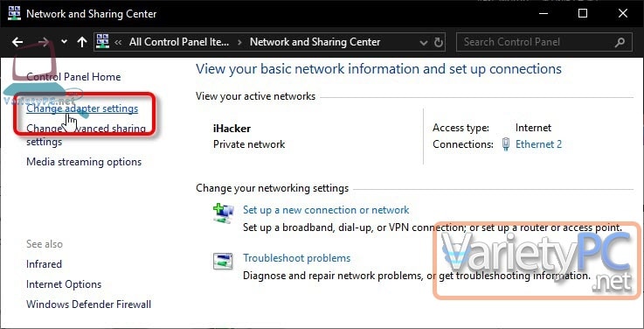Click the Troubleshoot problems icon
The width and height of the screenshot is (644, 329).
pyautogui.click(x=223, y=261)
